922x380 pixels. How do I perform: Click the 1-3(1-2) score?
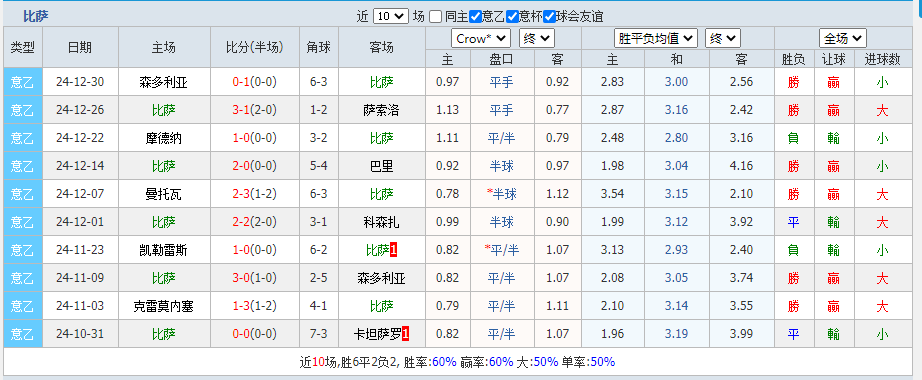tap(255, 306)
